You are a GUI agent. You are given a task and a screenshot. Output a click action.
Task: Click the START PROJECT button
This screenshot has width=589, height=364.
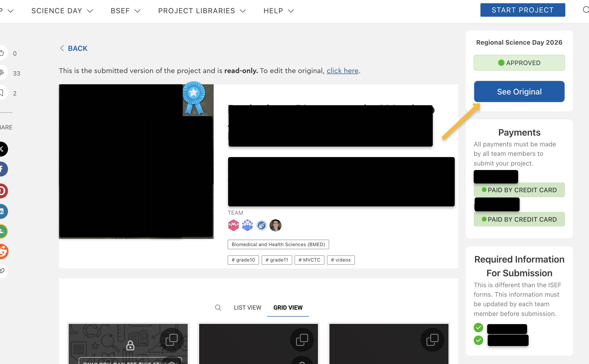point(523,10)
